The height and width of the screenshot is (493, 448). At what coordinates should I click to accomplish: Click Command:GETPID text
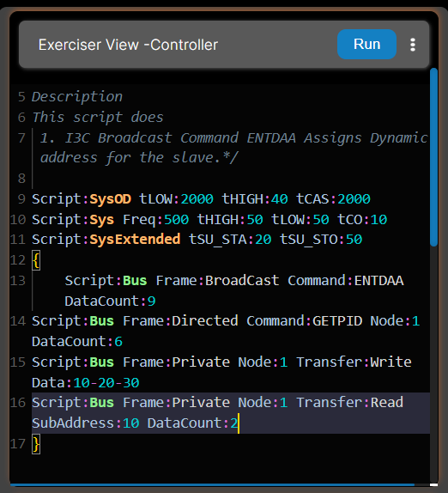305,321
